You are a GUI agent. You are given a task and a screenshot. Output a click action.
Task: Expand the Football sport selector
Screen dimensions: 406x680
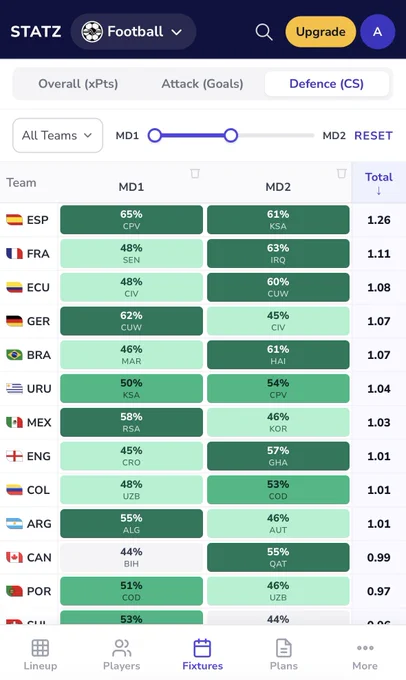coord(133,32)
